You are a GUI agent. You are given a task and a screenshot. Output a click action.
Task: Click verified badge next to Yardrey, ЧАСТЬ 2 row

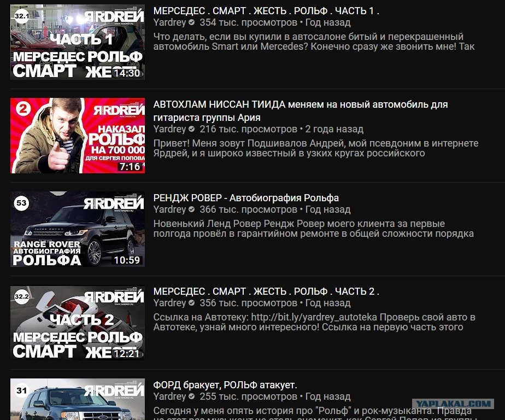click(x=192, y=303)
